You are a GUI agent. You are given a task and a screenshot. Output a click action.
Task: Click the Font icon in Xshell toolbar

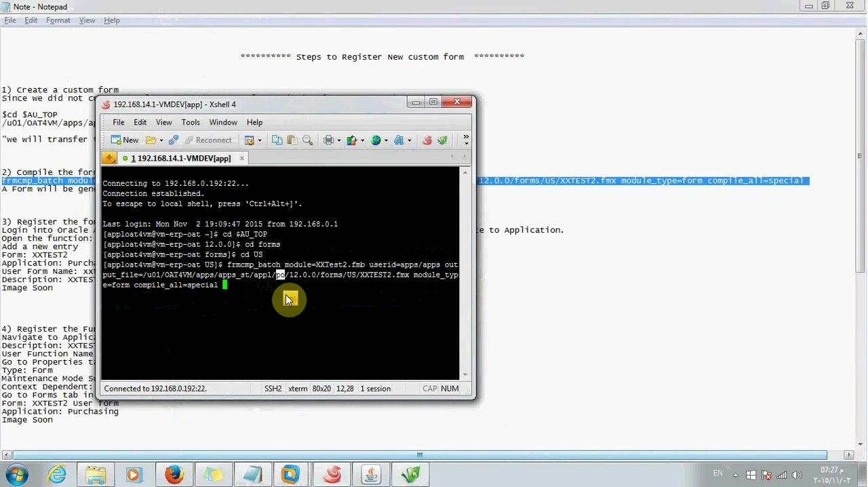[399, 140]
